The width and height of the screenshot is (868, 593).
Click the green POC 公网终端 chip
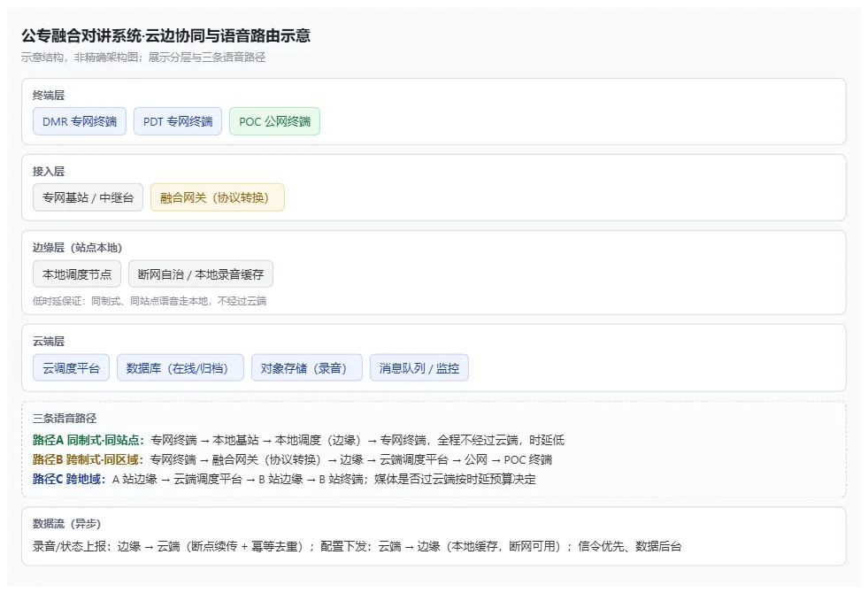click(x=274, y=121)
